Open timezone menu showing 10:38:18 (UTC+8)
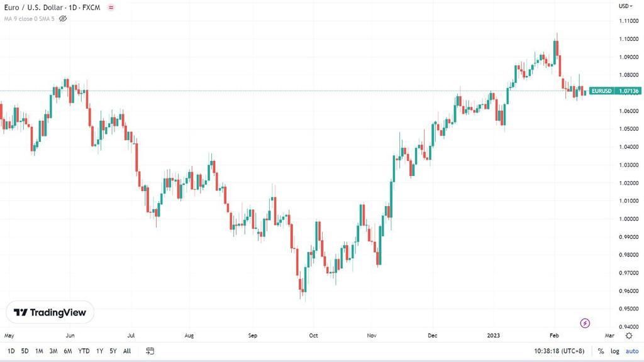The height and width of the screenshot is (362, 644). pyautogui.click(x=559, y=351)
